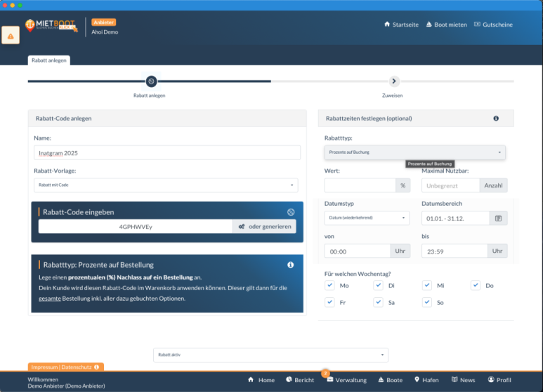Click the icon at right of Rabatt-Code eingeben
The image size is (543, 392).
(291, 212)
